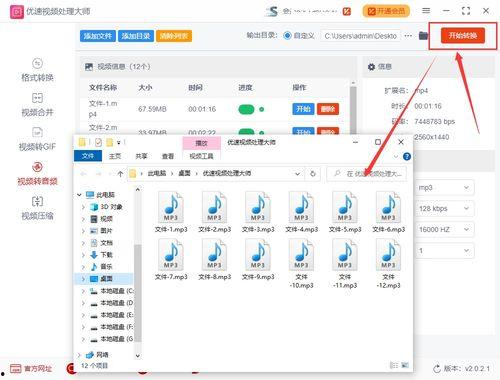The height and width of the screenshot is (380, 500).
Task: Click the version refresh icon
Action: coord(437,369)
